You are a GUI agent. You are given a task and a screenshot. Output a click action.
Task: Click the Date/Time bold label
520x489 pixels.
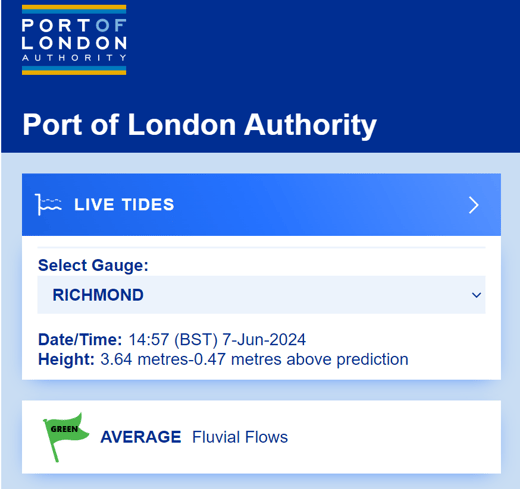[80, 340]
